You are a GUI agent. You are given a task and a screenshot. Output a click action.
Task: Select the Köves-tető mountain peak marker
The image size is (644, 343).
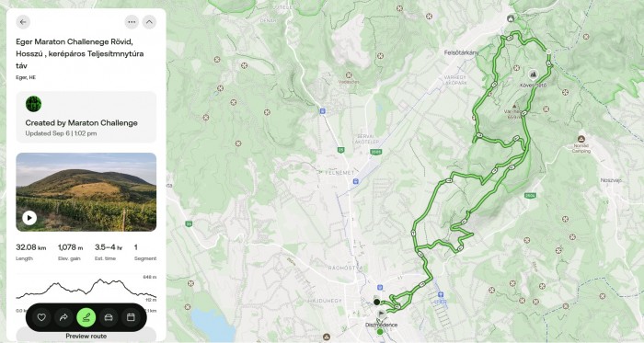point(533,74)
